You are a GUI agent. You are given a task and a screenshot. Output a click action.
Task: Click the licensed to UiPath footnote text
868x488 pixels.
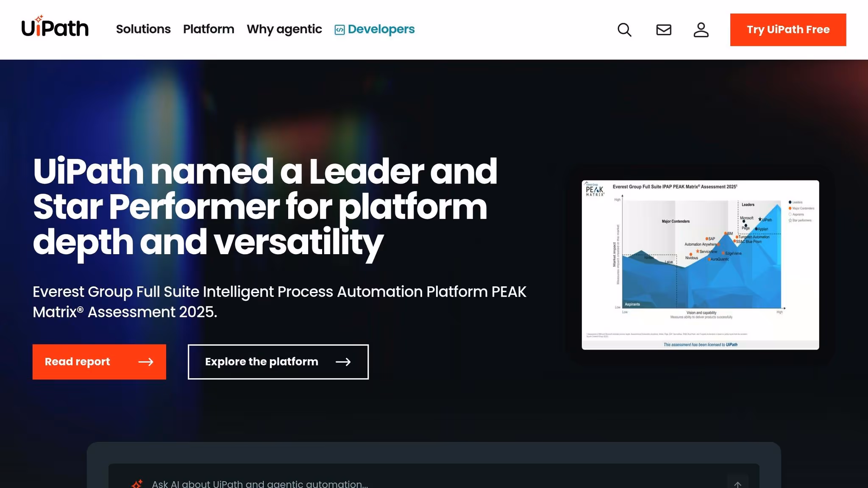click(x=700, y=344)
